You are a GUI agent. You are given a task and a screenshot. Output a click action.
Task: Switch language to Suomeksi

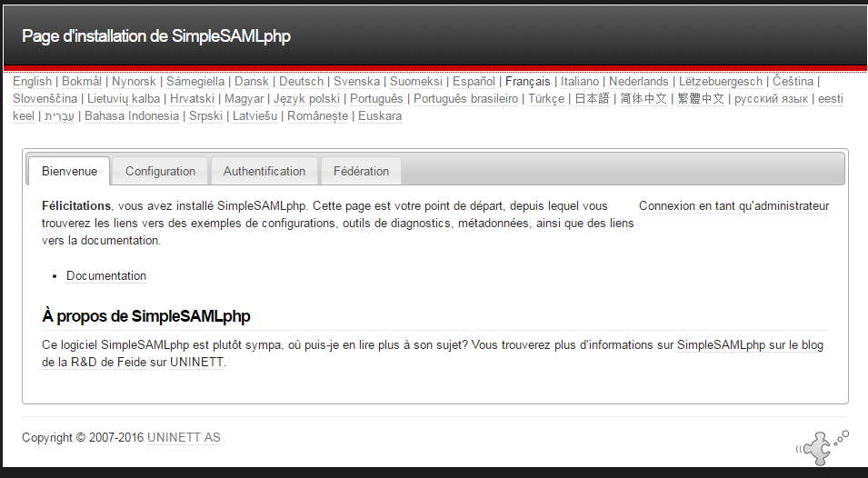pos(416,81)
